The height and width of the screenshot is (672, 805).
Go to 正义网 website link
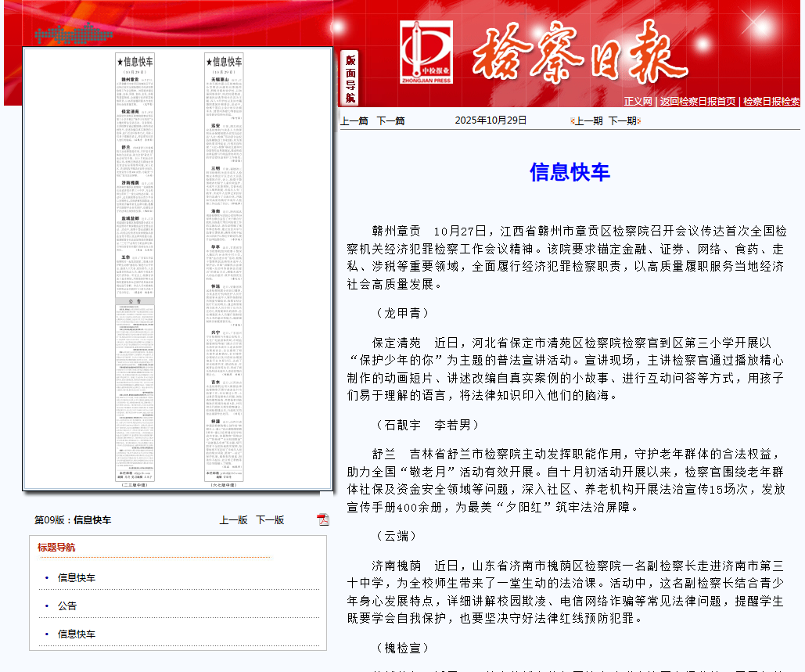(x=638, y=101)
